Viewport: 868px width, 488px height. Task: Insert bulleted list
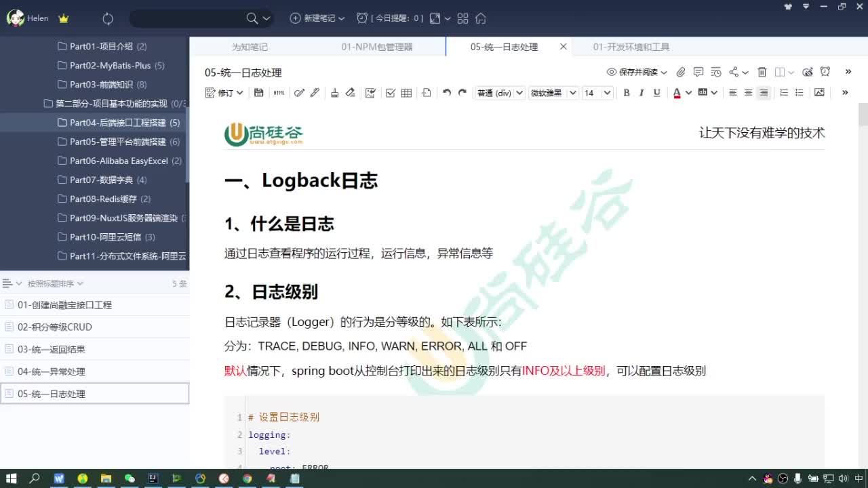pyautogui.click(x=799, y=93)
